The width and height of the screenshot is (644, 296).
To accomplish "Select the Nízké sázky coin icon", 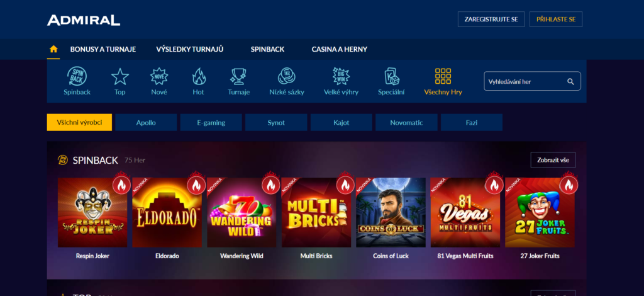I will coord(287,76).
